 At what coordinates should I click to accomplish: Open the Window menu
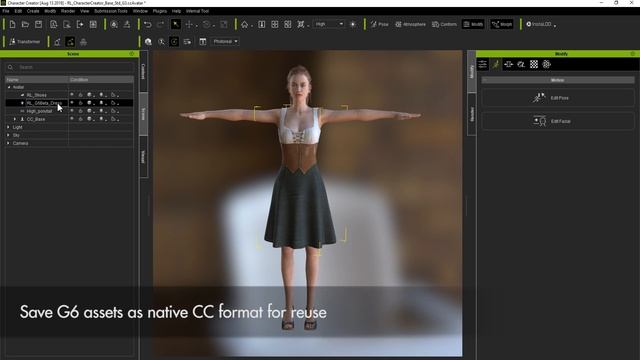point(140,11)
